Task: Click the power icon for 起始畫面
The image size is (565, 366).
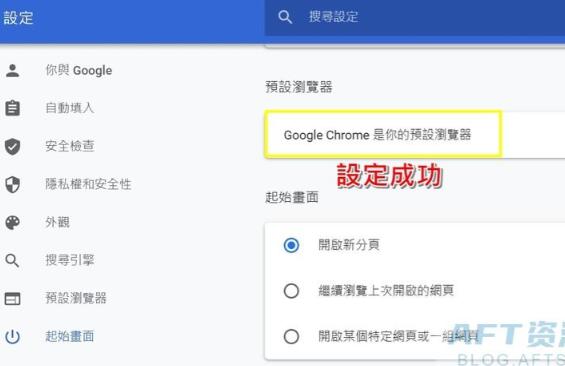Action: click(13, 336)
